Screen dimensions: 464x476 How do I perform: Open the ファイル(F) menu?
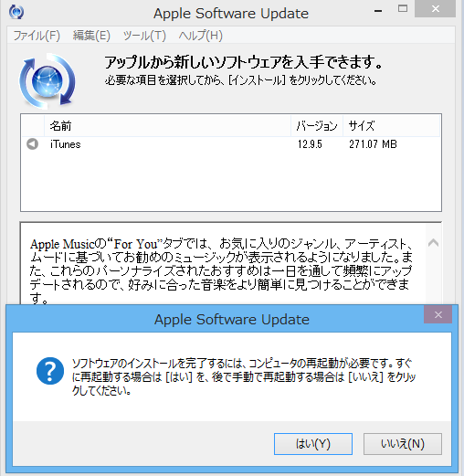(x=37, y=36)
